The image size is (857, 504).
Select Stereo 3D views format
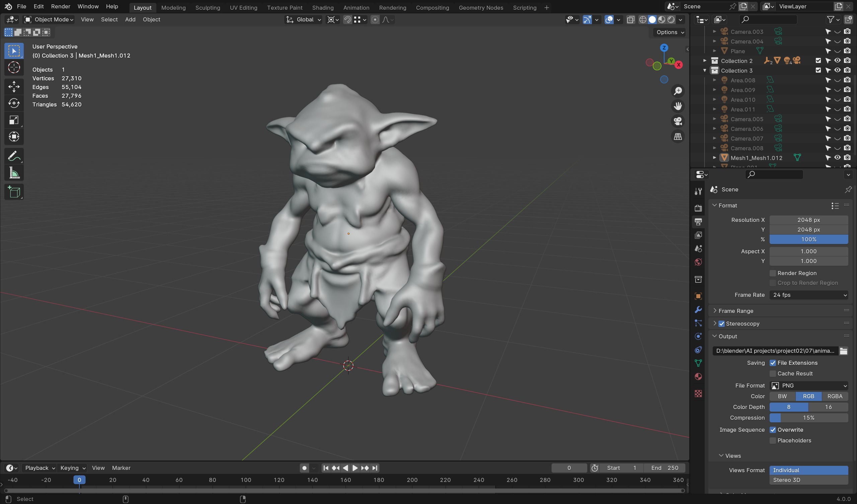click(x=809, y=480)
